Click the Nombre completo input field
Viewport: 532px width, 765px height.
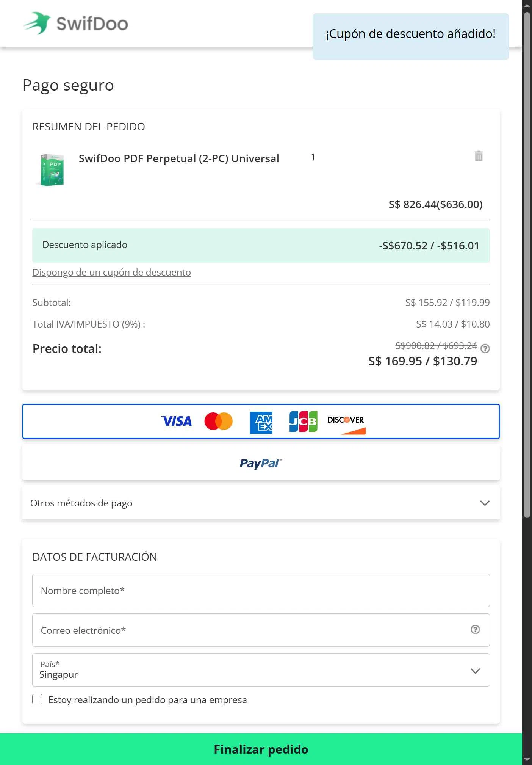click(261, 590)
